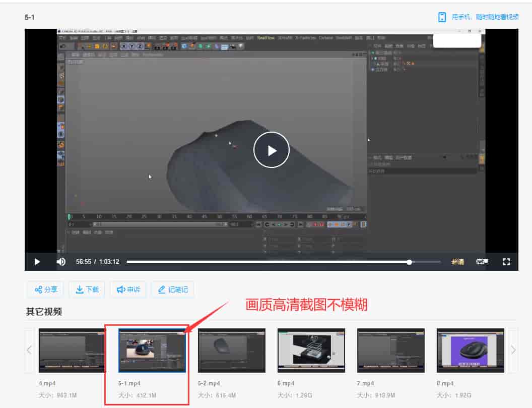532x408 pixels.
Task: Select the 5-2.mp4 video thumbnail
Action: pos(231,350)
